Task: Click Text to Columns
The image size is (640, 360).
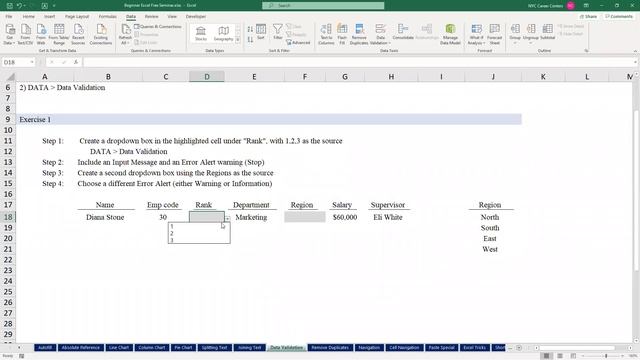Action: pos(326,34)
